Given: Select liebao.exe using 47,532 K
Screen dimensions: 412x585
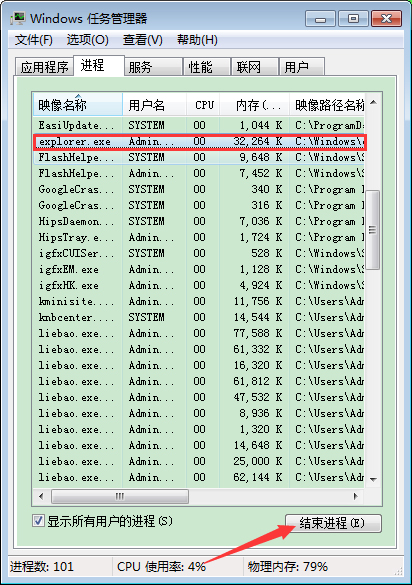Looking at the screenshot, I should tap(199, 397).
